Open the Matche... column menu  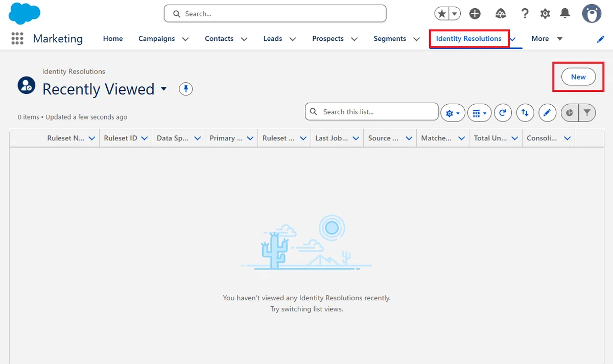[462, 138]
